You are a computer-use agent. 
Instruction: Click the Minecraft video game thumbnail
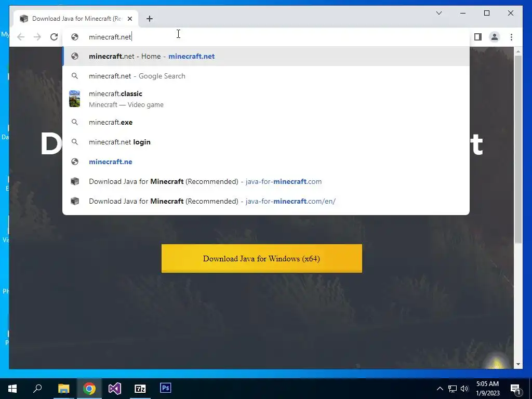(75, 99)
